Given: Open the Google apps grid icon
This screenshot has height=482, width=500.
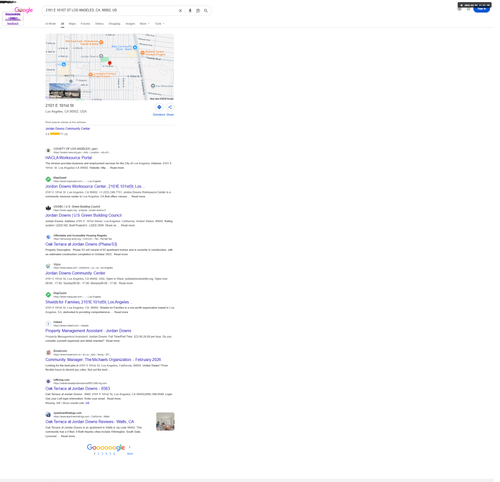Looking at the screenshot, I should pyautogui.click(x=468, y=9).
